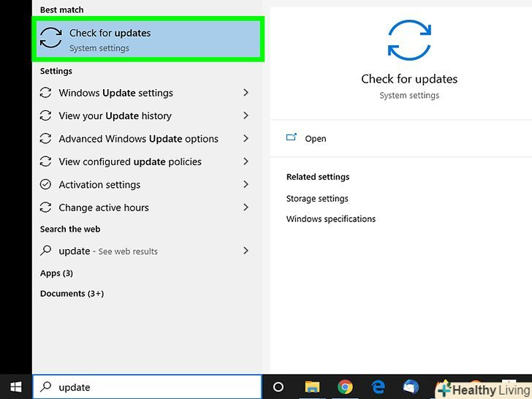Launch File Explorer from the taskbar
Viewport: 532px width, 399px height.
pyautogui.click(x=312, y=387)
